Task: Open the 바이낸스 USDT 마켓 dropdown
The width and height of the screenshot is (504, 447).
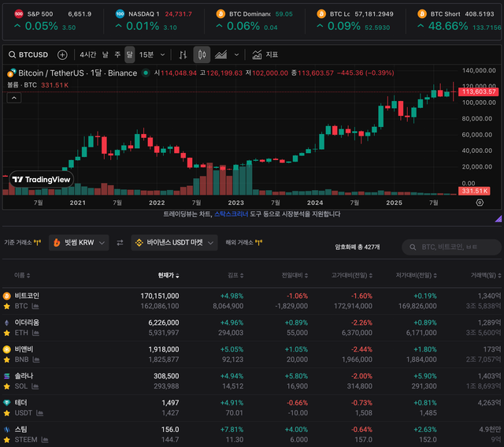Action: pos(174,243)
